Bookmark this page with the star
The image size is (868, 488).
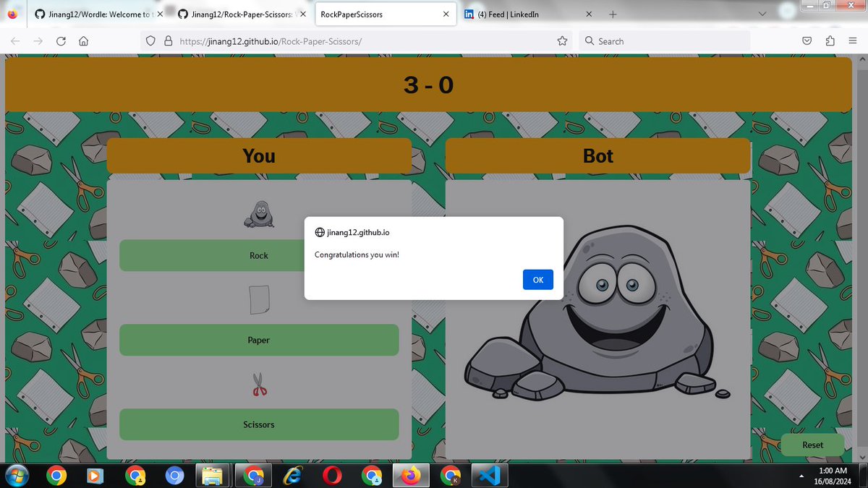click(562, 41)
